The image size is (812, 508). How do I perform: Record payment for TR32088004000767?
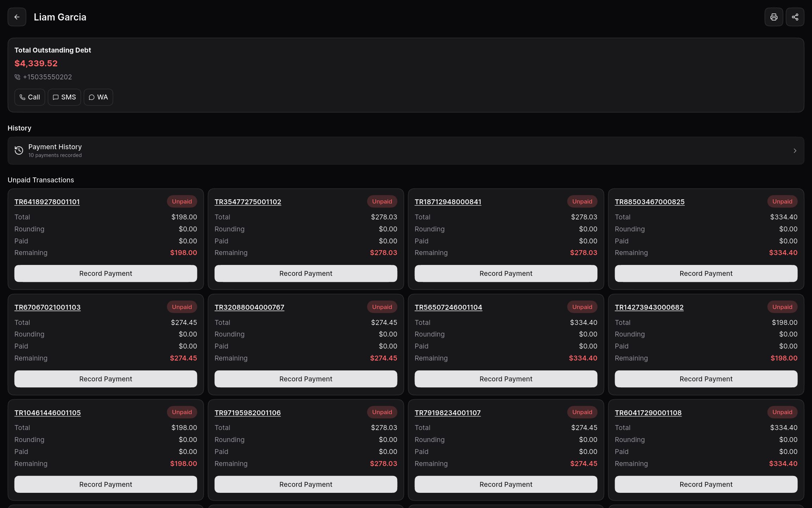306,379
